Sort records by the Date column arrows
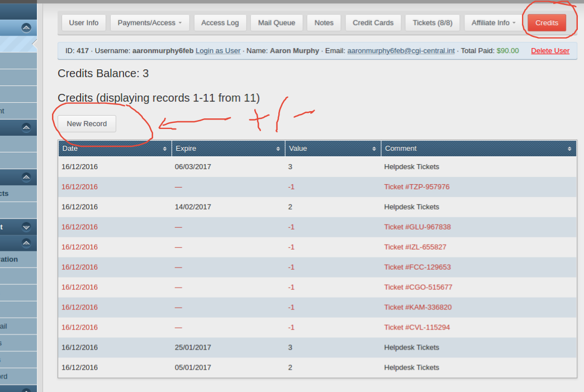Viewport: 584px width, 392px height. (165, 149)
